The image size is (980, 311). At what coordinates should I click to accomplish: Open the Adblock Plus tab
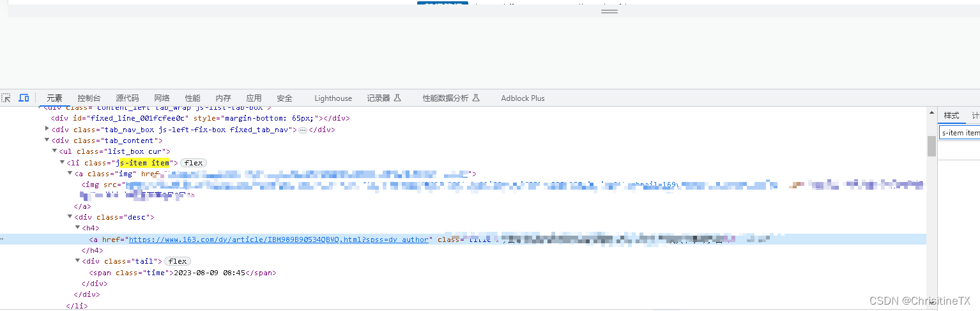tap(523, 98)
